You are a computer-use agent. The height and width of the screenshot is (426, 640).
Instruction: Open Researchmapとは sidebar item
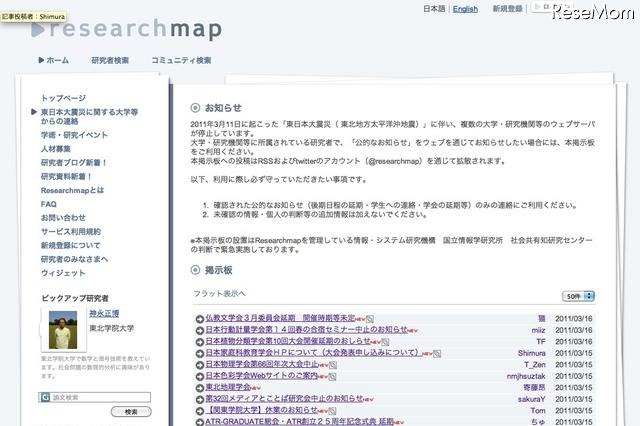click(72, 190)
